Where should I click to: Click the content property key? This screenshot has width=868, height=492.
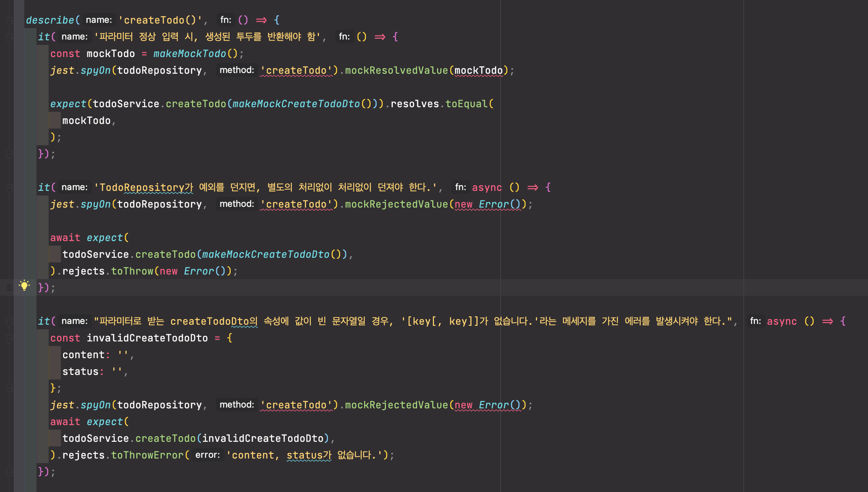coord(83,355)
